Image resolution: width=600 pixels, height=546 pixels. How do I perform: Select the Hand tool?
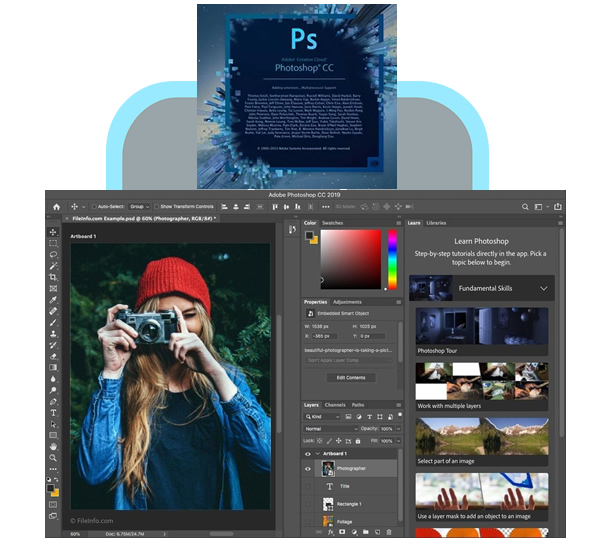(53, 446)
